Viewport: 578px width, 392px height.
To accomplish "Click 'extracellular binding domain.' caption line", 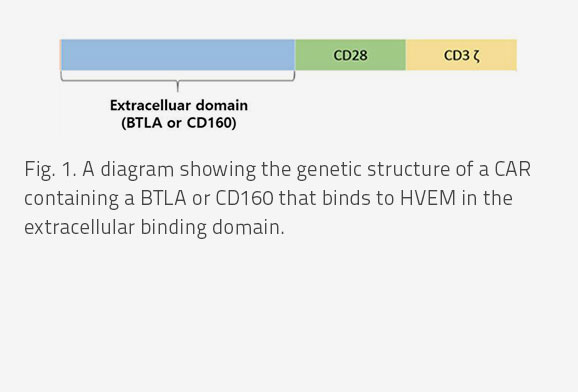I will pyautogui.click(x=154, y=228).
